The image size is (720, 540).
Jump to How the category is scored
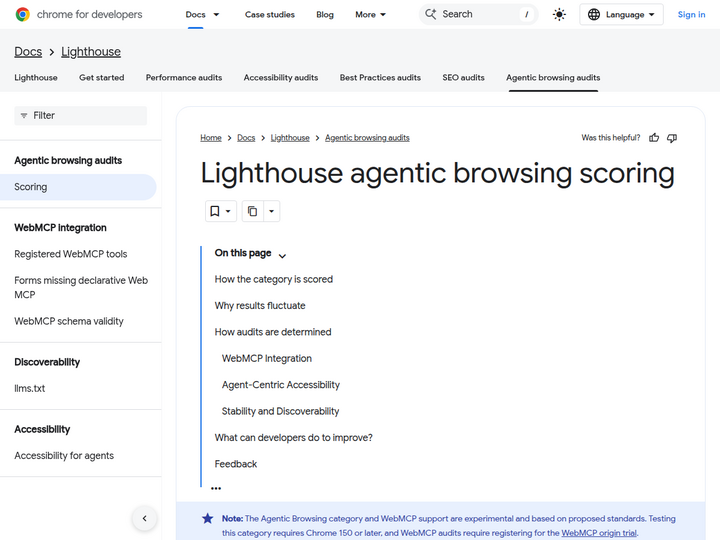274,279
